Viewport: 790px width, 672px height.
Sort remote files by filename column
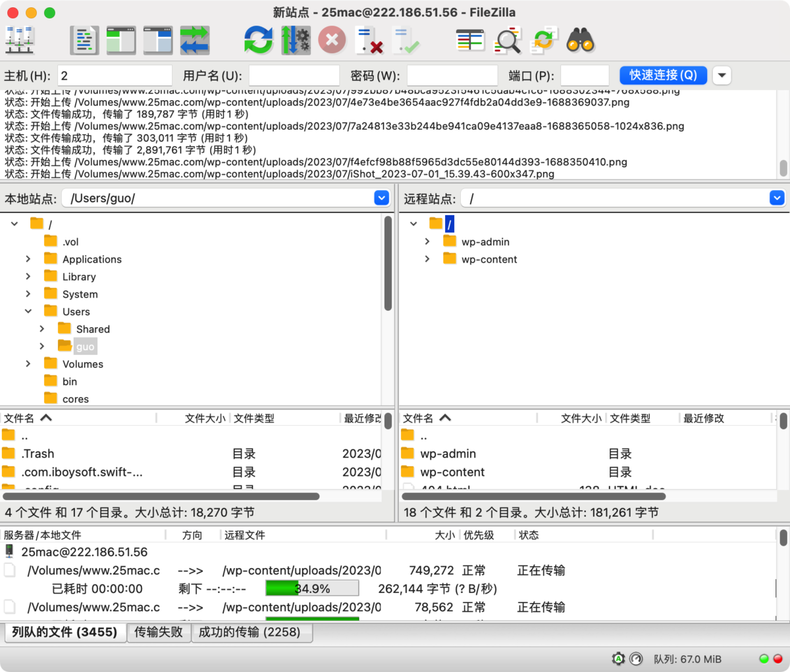pyautogui.click(x=468, y=418)
